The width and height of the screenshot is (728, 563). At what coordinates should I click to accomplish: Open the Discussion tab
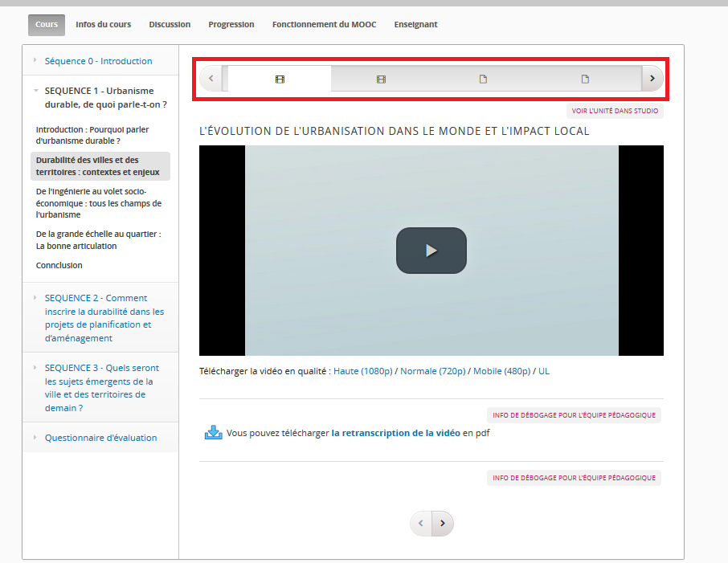point(170,25)
